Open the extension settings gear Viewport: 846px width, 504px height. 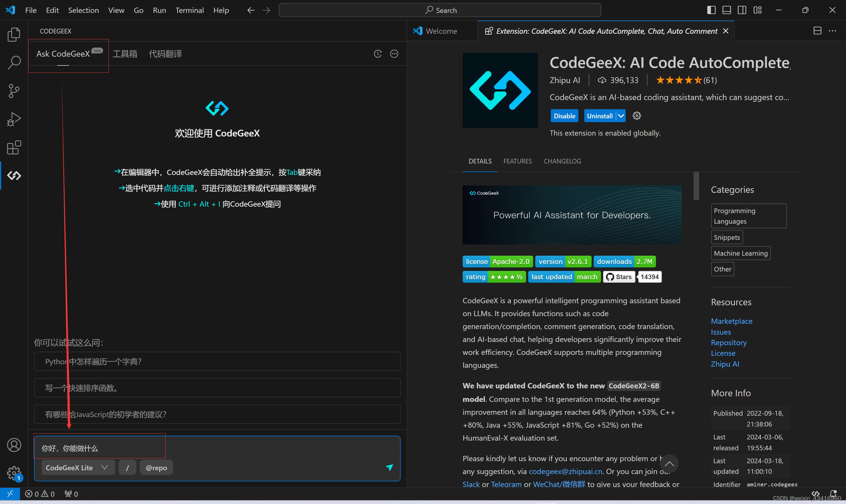[x=637, y=116]
